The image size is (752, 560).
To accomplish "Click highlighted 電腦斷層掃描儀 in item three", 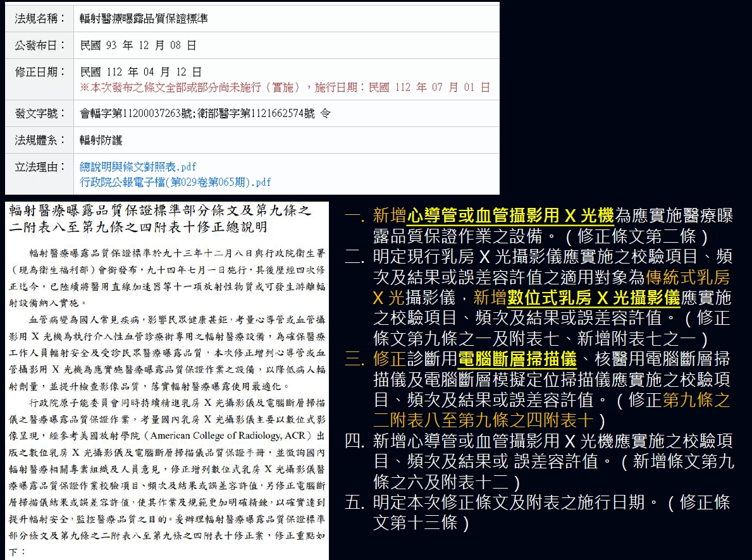I will pos(517,359).
